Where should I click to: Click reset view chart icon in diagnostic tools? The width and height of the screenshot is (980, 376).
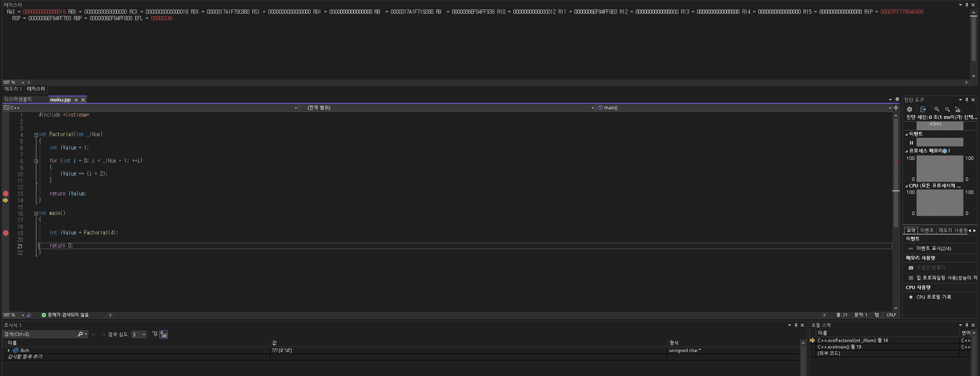957,109
